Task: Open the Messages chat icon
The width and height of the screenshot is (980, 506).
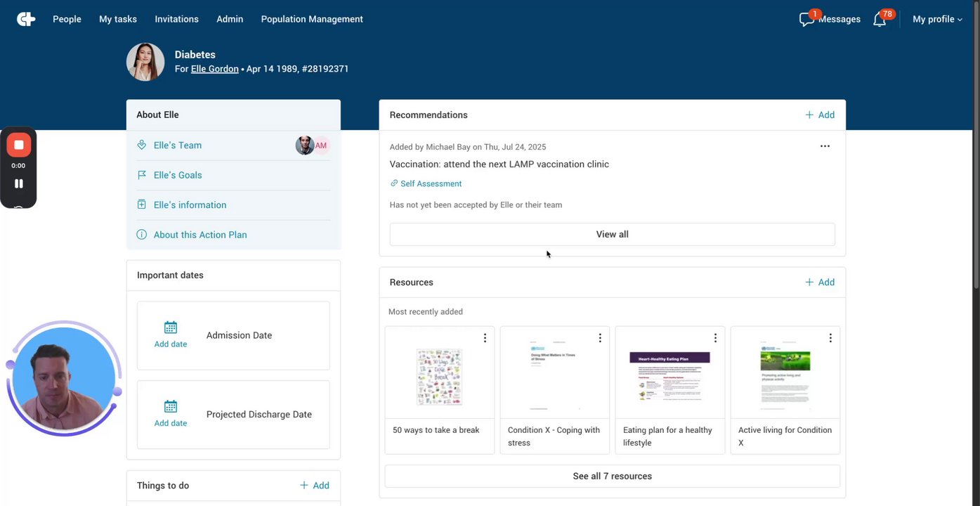Action: (x=806, y=20)
